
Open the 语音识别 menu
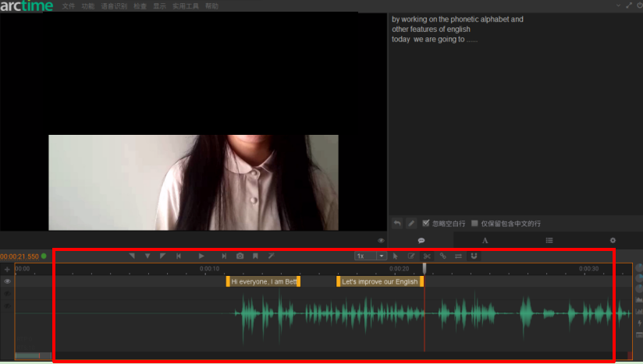click(x=113, y=5)
